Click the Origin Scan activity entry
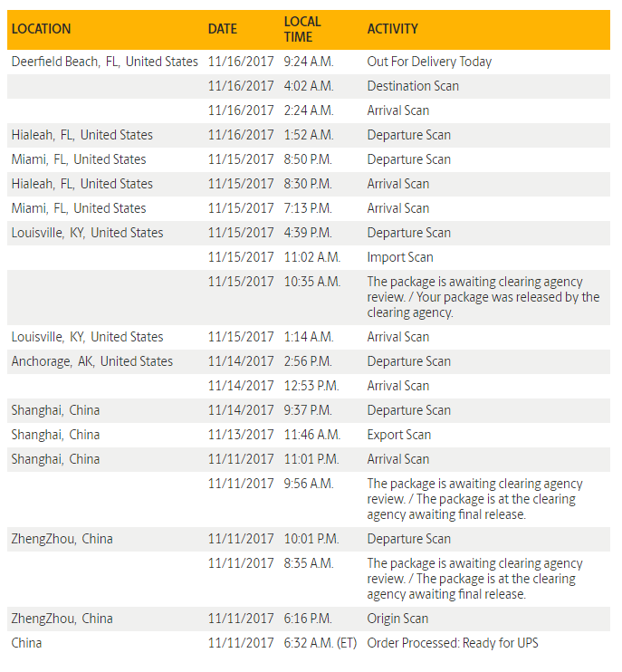The height and width of the screenshot is (672, 622). coord(398,619)
